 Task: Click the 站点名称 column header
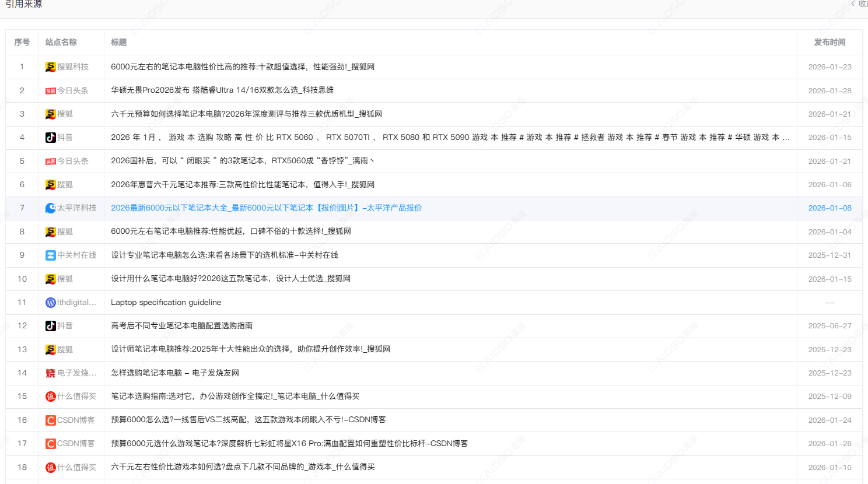coord(61,43)
